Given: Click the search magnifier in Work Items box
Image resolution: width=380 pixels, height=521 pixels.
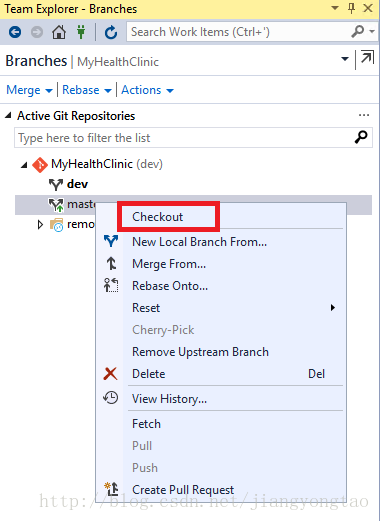Looking at the screenshot, I should (358, 32).
